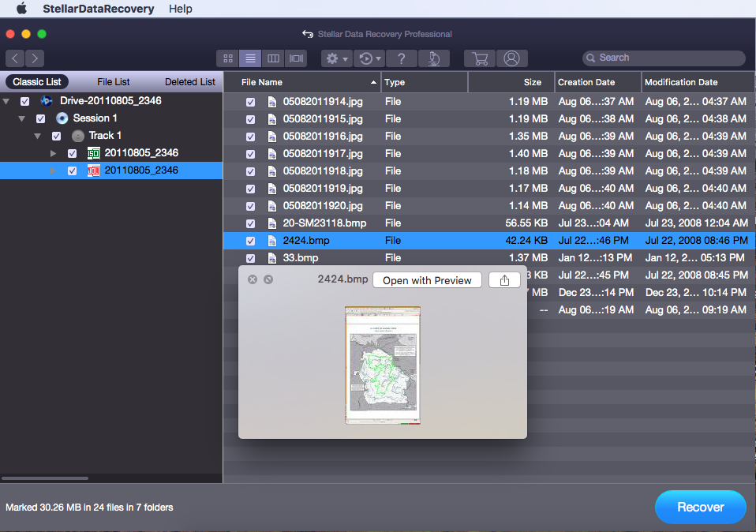This screenshot has height=532, width=756.
Task: Click the help question mark icon
Action: click(x=401, y=58)
